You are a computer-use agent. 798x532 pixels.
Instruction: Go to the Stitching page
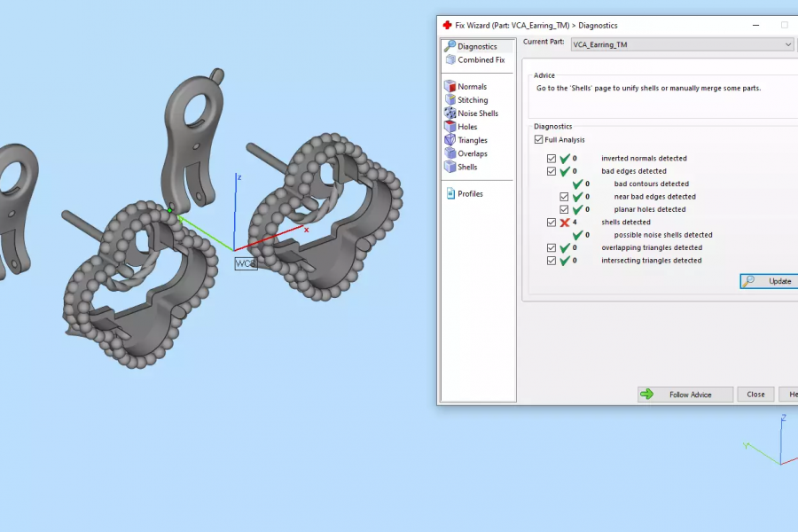pyautogui.click(x=473, y=100)
